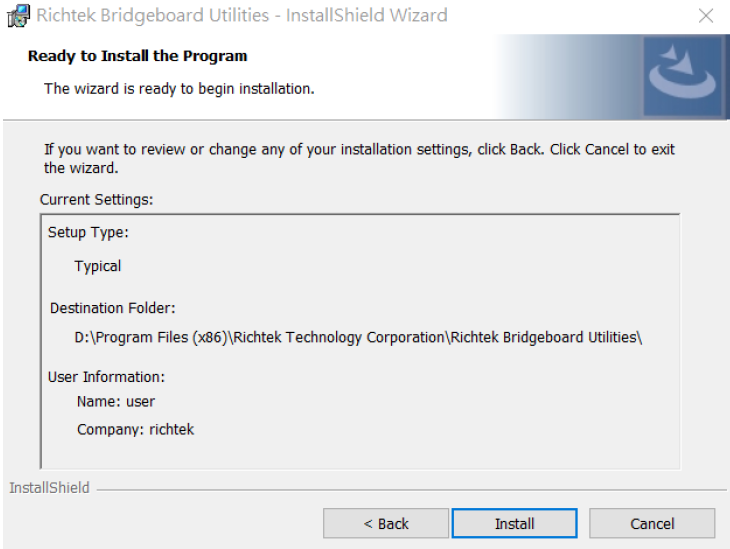Click the 'Destination Folder:' label
Image resolution: width=730 pixels, height=549 pixels.
click(113, 308)
